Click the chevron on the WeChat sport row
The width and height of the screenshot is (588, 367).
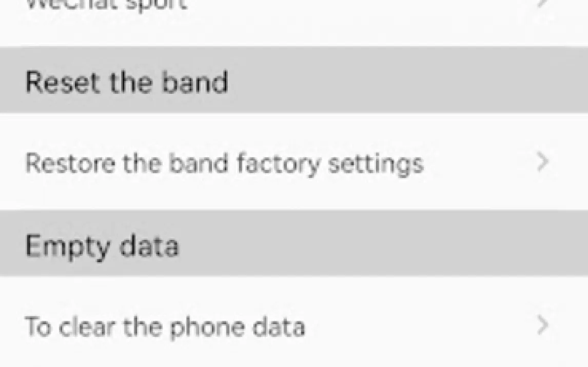(x=543, y=4)
